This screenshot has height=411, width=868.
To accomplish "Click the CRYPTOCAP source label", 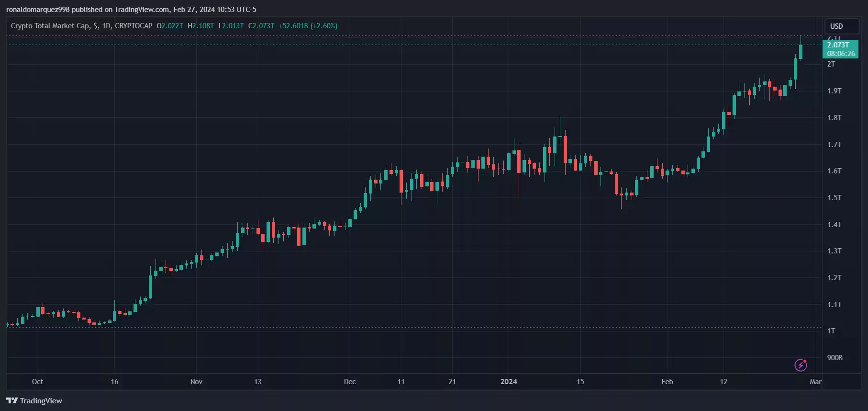I will tap(134, 26).
